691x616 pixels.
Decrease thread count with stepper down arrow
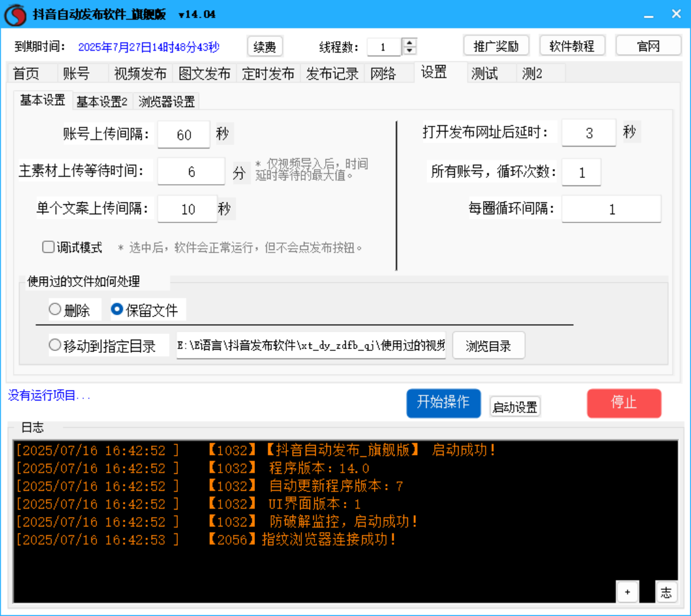(409, 51)
